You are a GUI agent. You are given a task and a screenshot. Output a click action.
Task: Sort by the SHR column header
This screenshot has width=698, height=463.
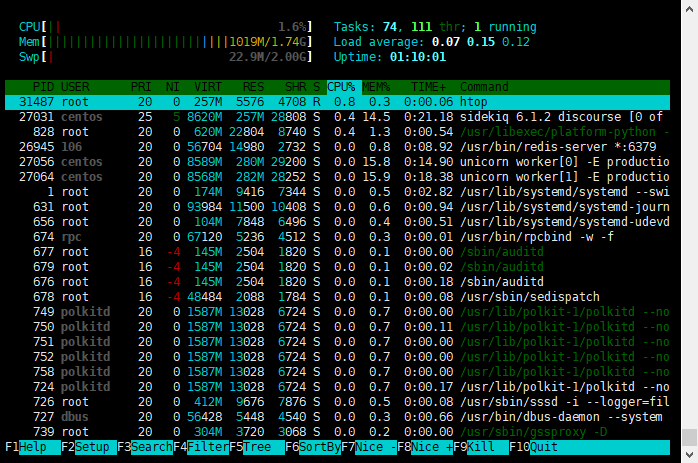point(296,87)
